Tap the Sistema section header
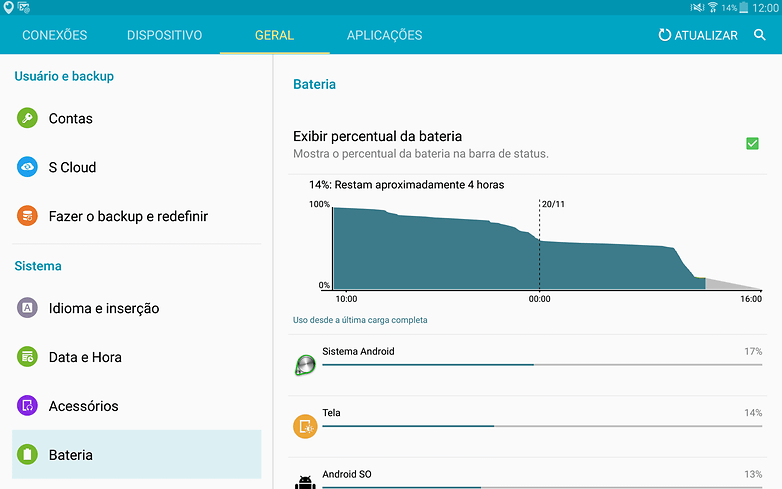This screenshot has width=782, height=489. point(38,266)
